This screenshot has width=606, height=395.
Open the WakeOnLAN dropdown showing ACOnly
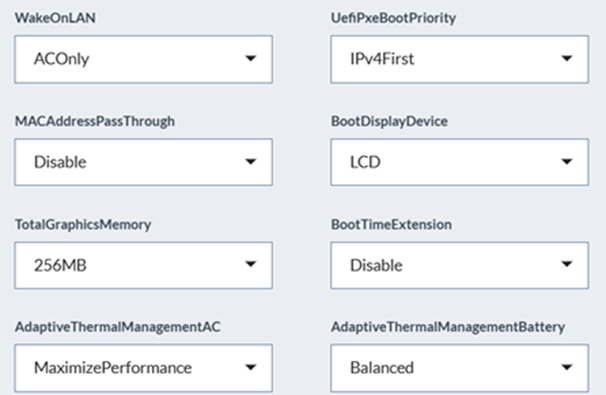[x=143, y=59]
